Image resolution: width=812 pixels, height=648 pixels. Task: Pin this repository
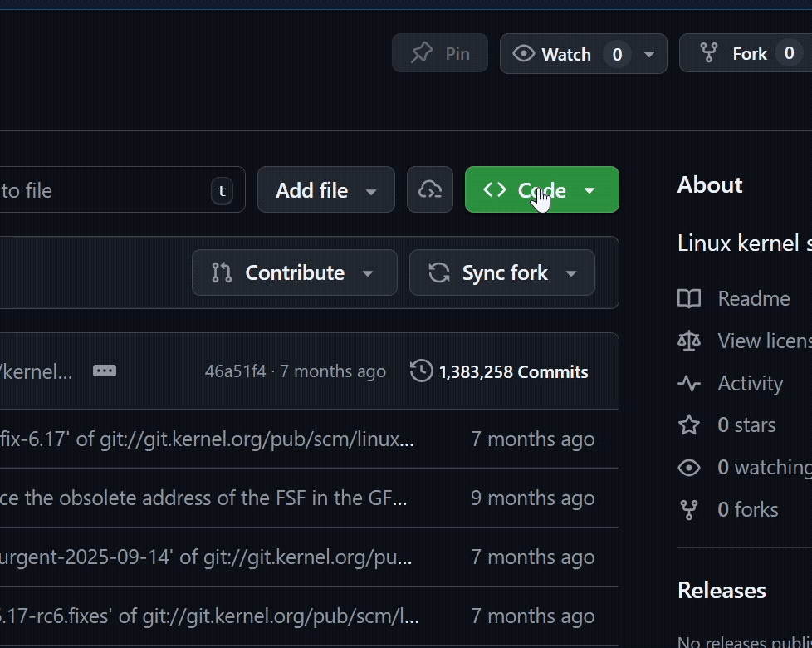click(439, 53)
